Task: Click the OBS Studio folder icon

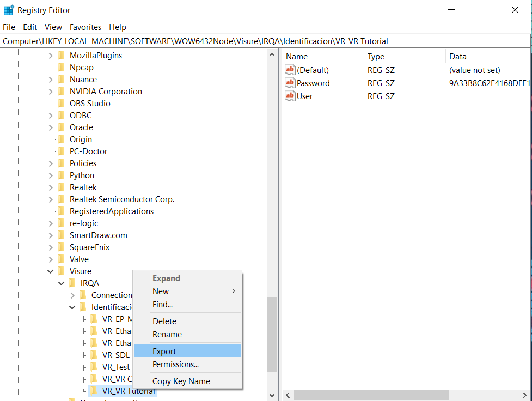Action: 62,103
